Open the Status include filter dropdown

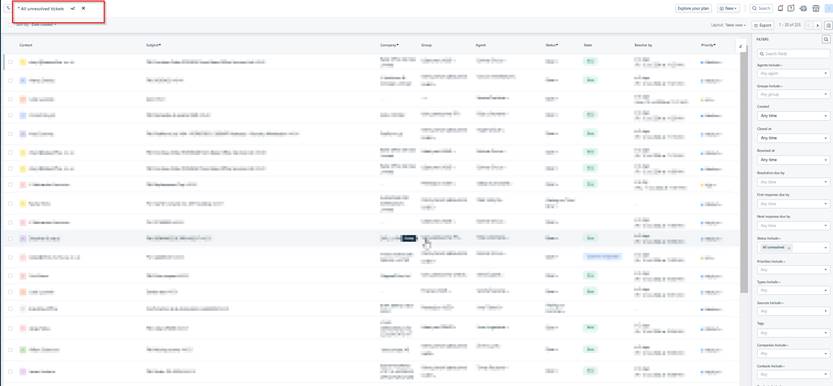point(793,247)
